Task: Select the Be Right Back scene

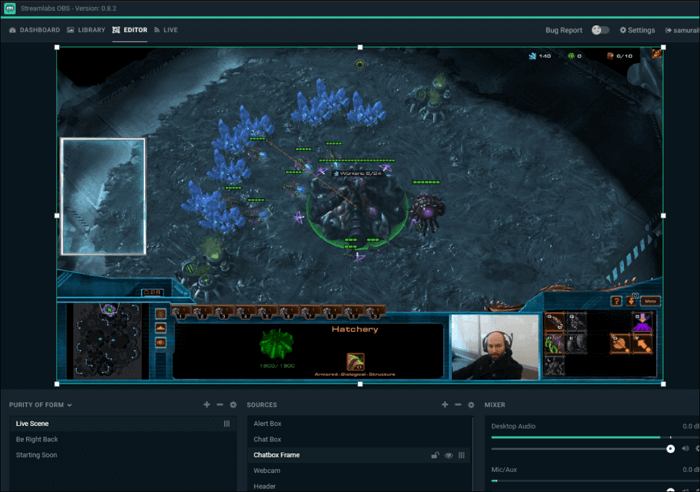Action: pos(123,439)
